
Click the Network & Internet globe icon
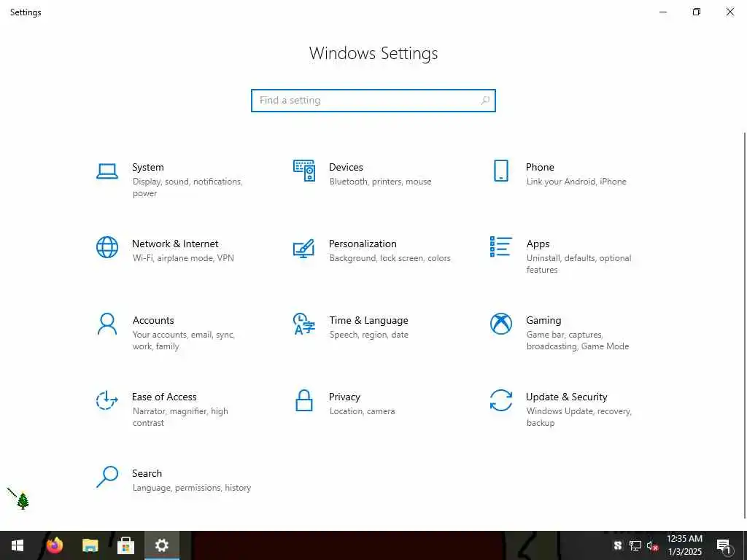tap(107, 247)
